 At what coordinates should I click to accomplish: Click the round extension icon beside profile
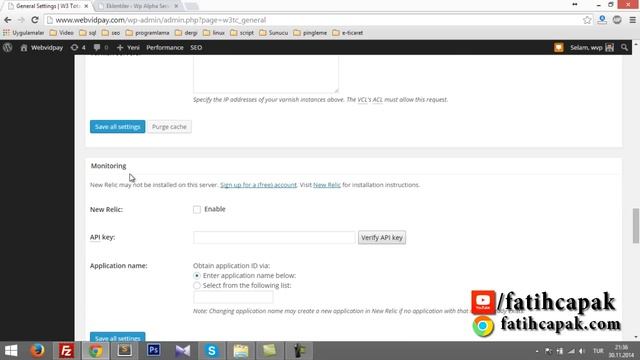[x=617, y=20]
